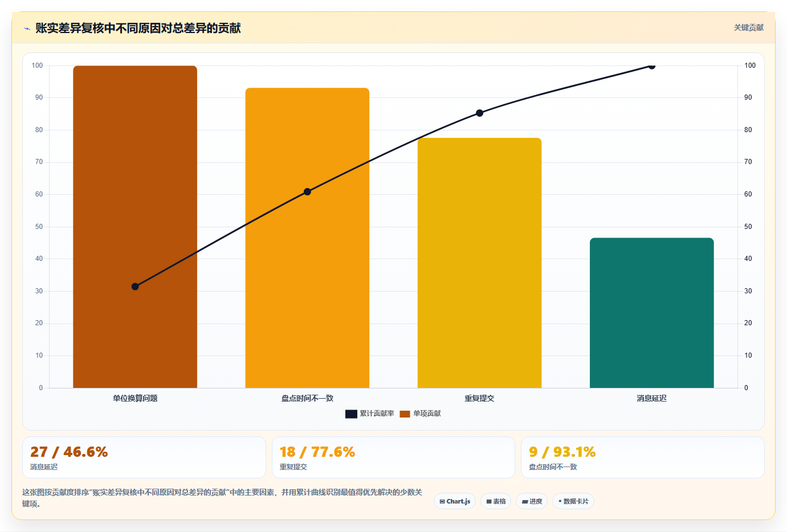Click the 27 / 46.6% value text
This screenshot has height=532, width=787.
point(69,452)
